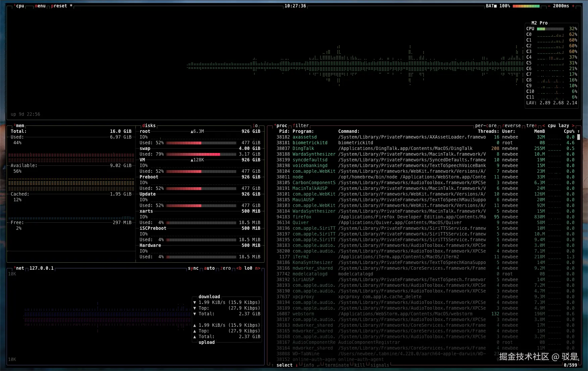
Task: Toggle per-core process CPU usage
Action: [x=486, y=126]
